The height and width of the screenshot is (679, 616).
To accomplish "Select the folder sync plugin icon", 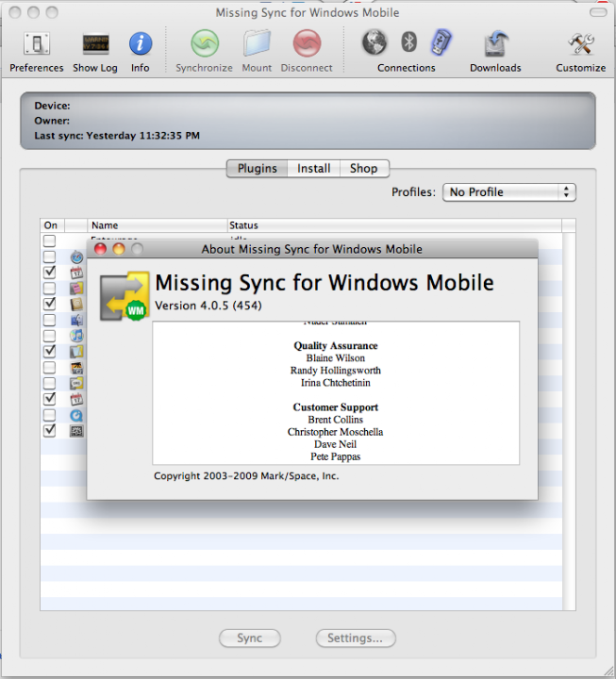I will point(76,352).
